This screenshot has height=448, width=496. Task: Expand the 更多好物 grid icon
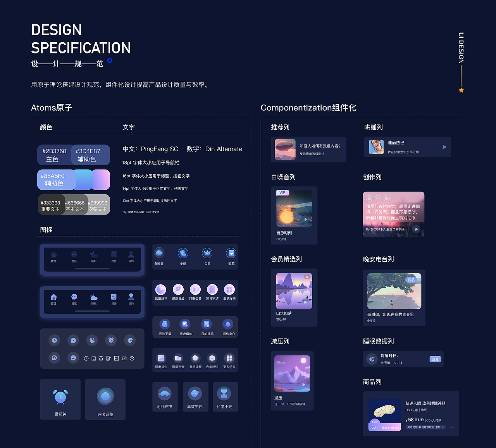229,289
